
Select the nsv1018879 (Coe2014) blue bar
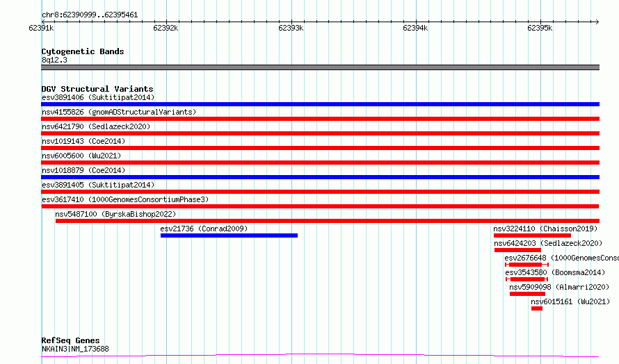coord(320,177)
